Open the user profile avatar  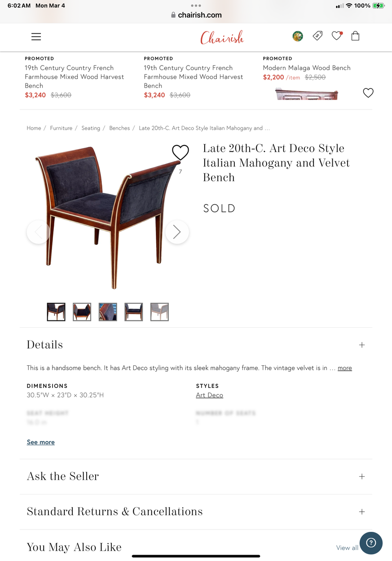click(297, 36)
